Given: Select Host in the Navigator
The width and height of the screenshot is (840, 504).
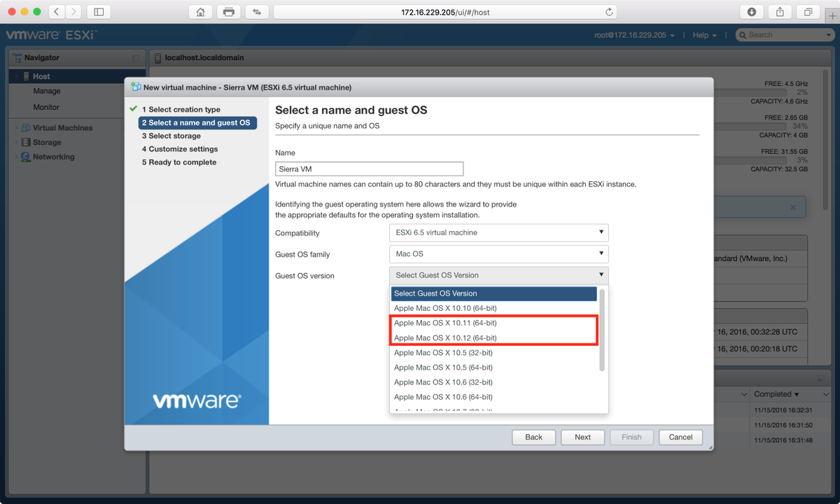Looking at the screenshot, I should point(77,76).
